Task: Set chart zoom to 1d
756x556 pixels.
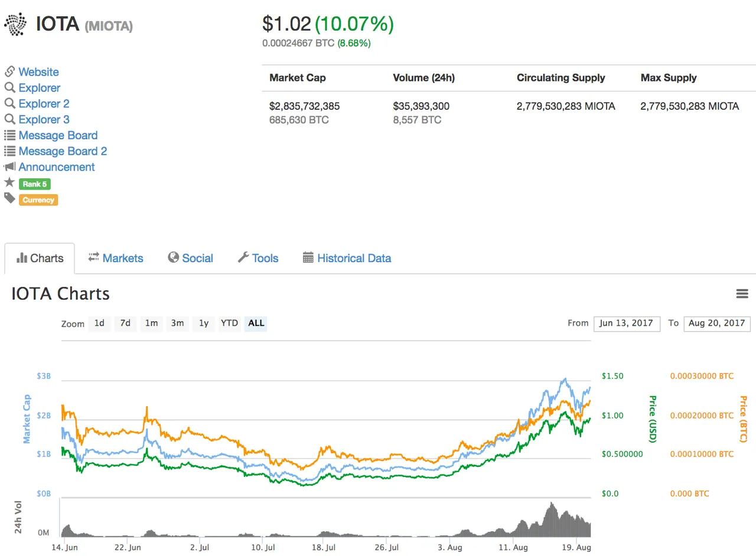Action: pyautogui.click(x=99, y=323)
